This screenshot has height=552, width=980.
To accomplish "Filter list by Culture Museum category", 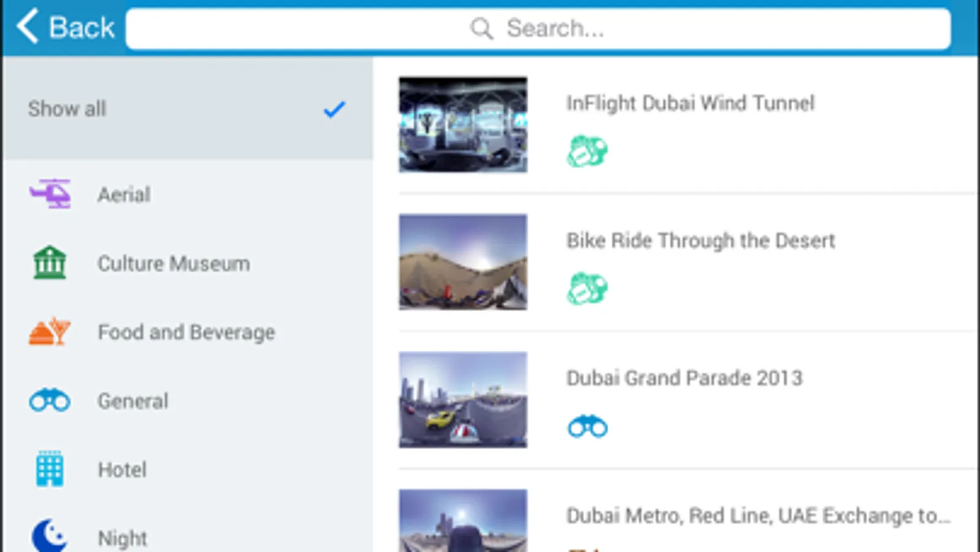I will point(173,264).
